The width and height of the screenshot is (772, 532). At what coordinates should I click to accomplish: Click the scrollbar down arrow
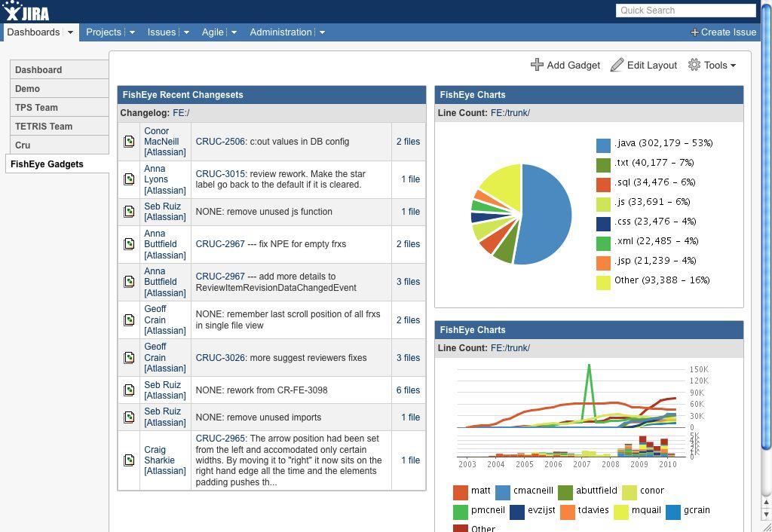(766, 514)
